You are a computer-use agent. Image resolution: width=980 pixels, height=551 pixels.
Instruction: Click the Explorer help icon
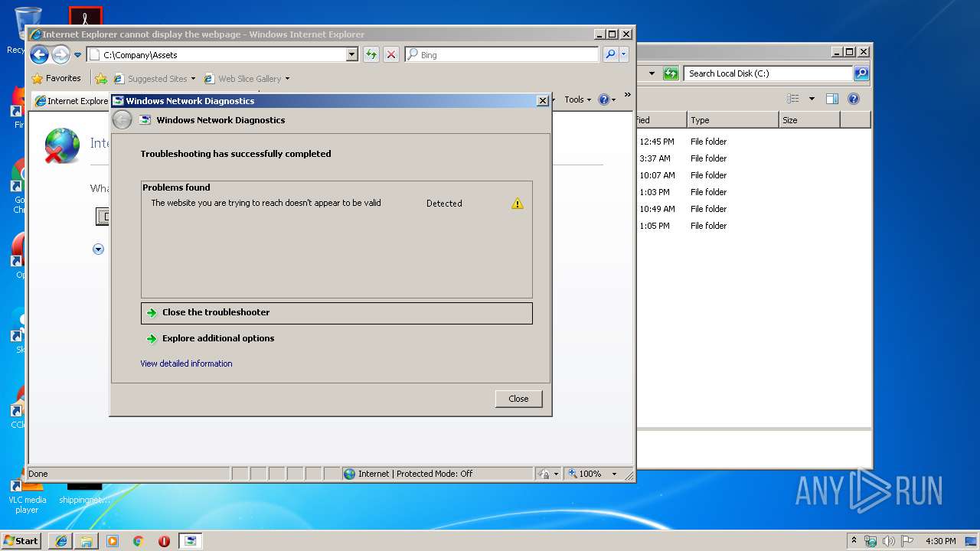click(x=854, y=99)
